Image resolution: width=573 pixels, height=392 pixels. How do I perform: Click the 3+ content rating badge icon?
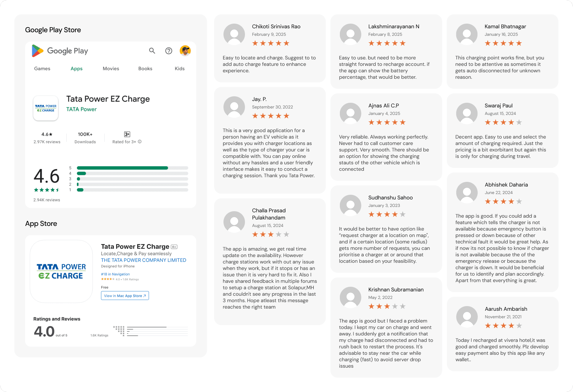(127, 134)
